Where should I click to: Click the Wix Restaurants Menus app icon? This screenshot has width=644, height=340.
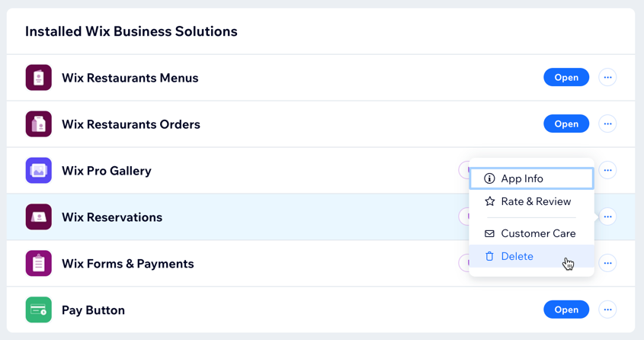[39, 78]
